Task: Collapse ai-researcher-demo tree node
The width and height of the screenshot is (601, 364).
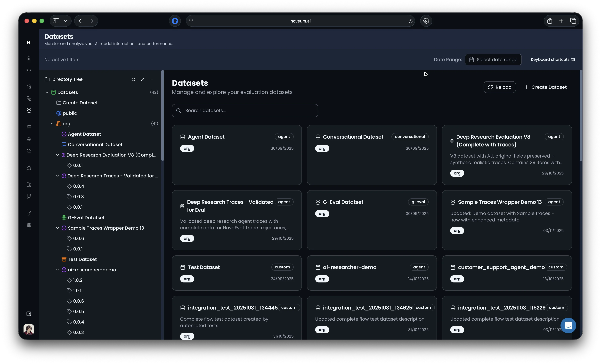Action: point(57,270)
